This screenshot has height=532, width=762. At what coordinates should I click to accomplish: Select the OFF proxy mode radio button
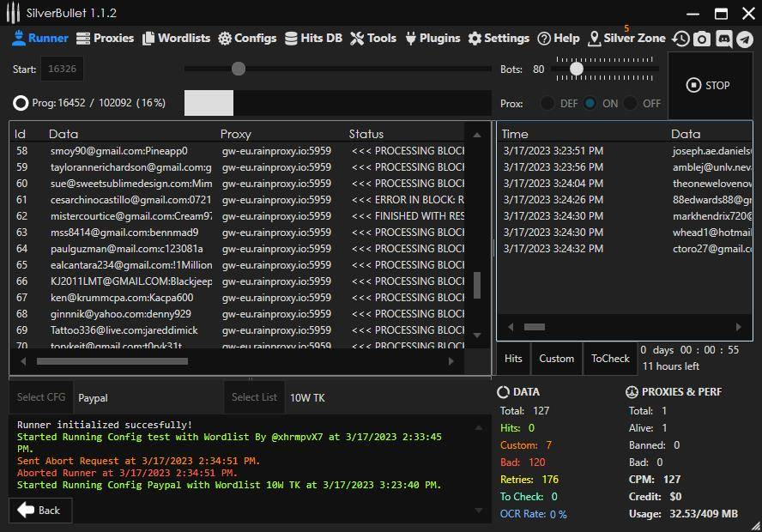(x=631, y=103)
